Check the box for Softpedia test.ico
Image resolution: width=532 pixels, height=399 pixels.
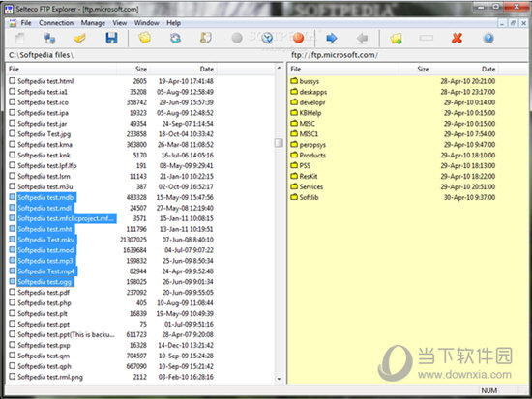(13, 101)
